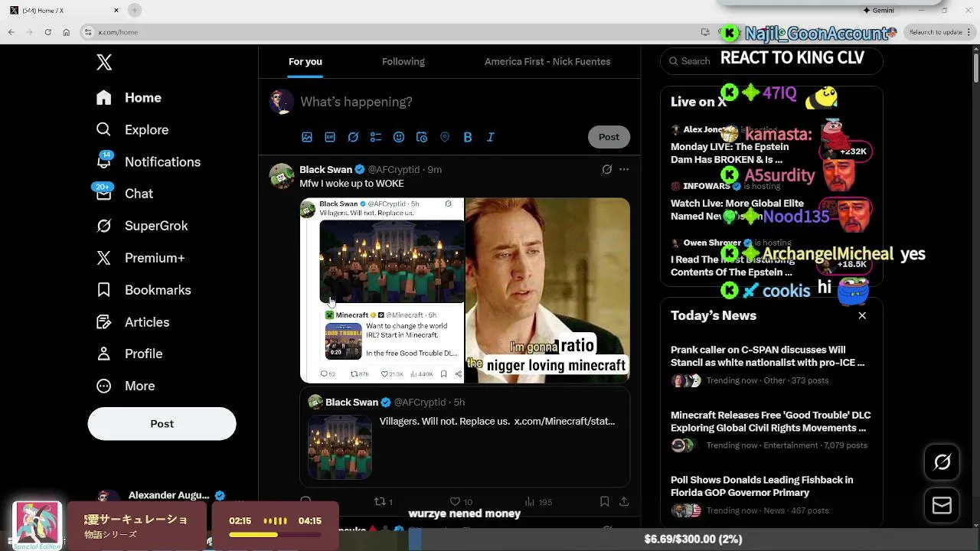Switch to the Following tab
Viewport: 980px width, 551px height.
point(403,62)
